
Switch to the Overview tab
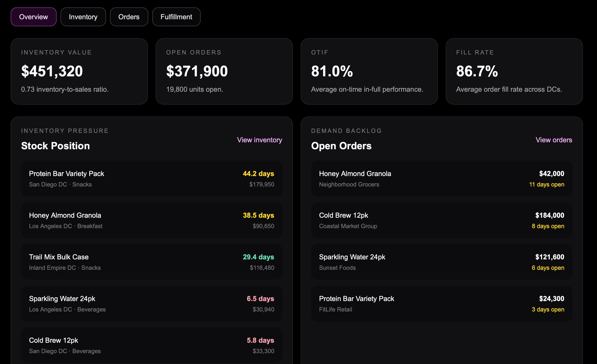[x=34, y=17]
